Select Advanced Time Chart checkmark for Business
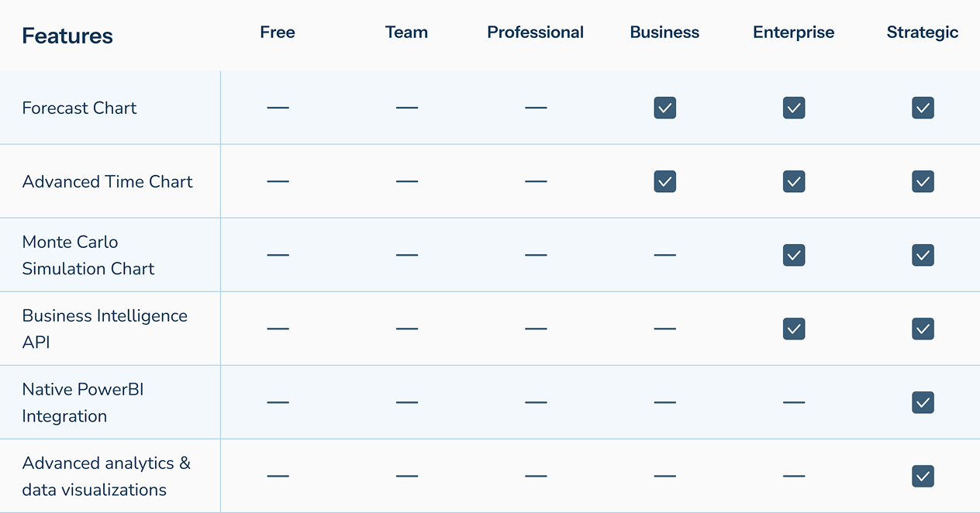Screen dimensions: 980x513 pos(664,181)
